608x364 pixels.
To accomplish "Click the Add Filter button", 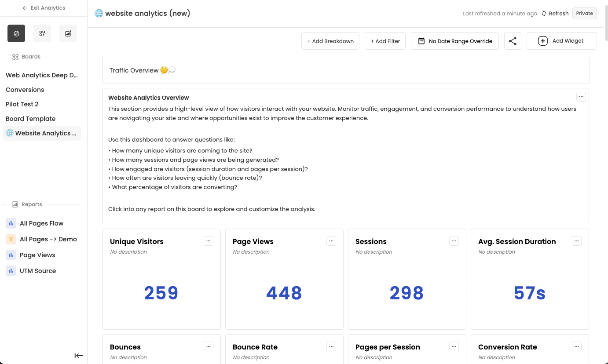I will [385, 41].
